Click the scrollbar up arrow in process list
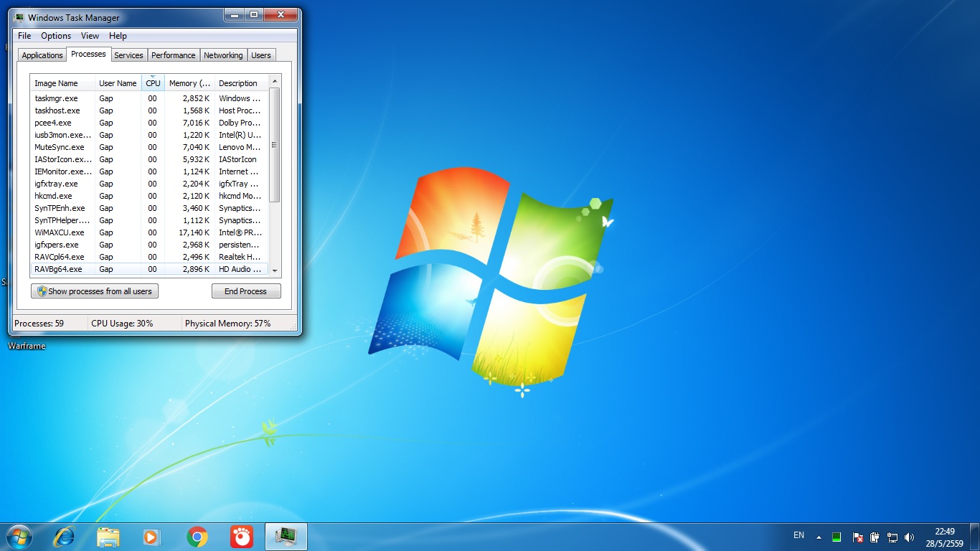Screen dimensions: 980x551 click(275, 80)
